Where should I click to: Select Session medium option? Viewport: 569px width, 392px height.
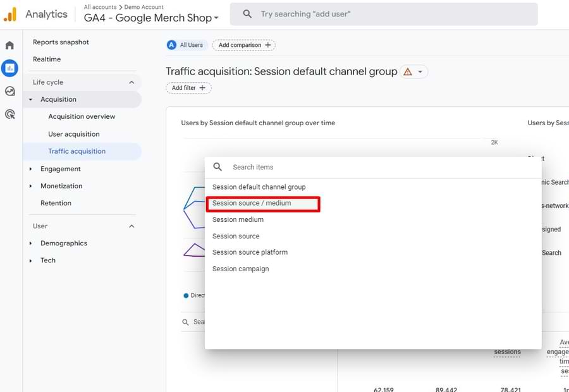(373, 219)
